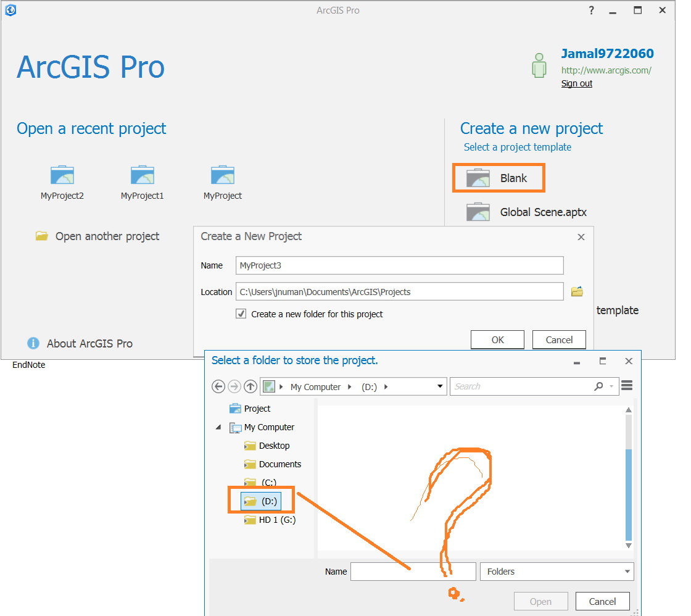The image size is (691, 616).
Task: Click the project Location input field
Action: [x=399, y=291]
